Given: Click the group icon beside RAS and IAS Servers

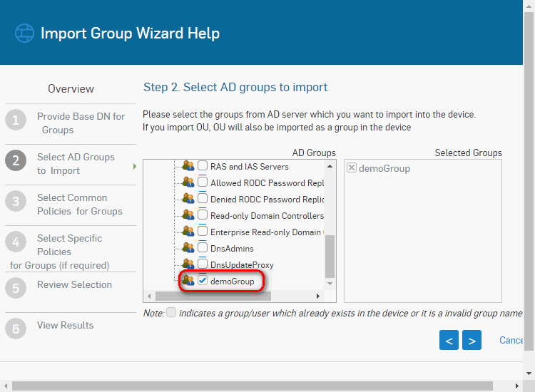Looking at the screenshot, I should tap(188, 166).
